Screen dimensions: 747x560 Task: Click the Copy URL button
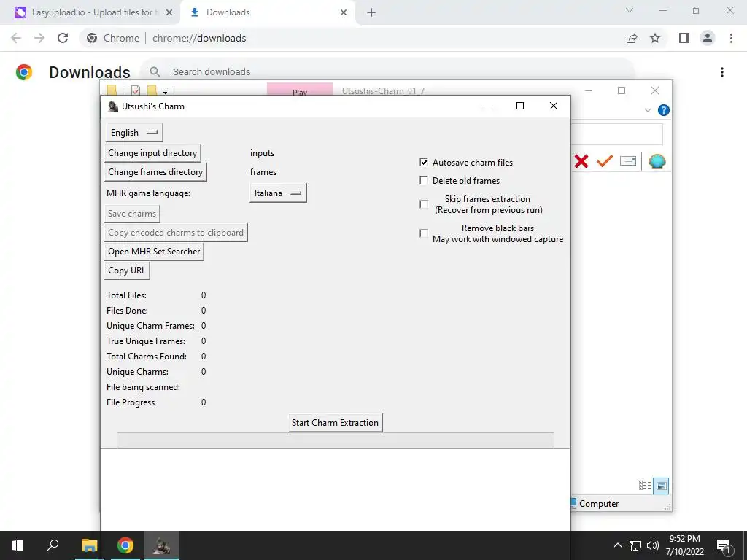pyautogui.click(x=127, y=271)
